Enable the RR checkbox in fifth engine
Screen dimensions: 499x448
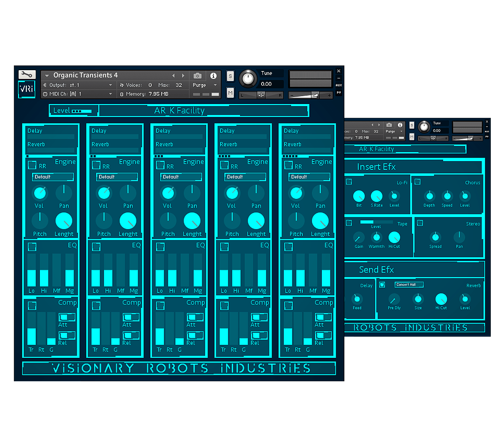click(x=288, y=165)
